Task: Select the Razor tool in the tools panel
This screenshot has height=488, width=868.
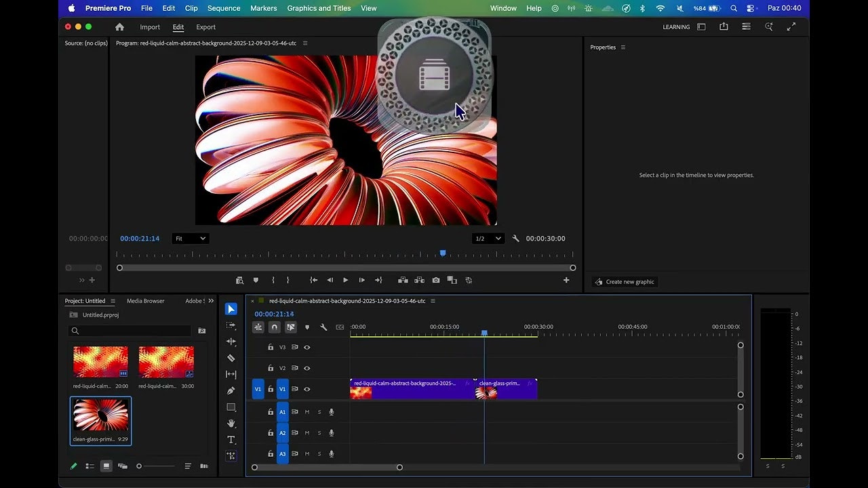Action: (231, 358)
